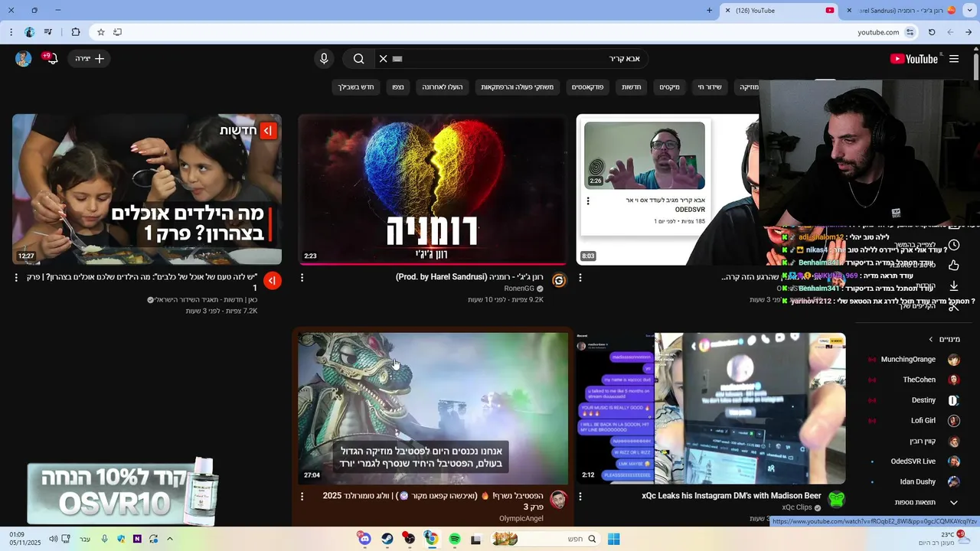
Task: Open the Chrome three-dot menu
Action: pos(11,32)
